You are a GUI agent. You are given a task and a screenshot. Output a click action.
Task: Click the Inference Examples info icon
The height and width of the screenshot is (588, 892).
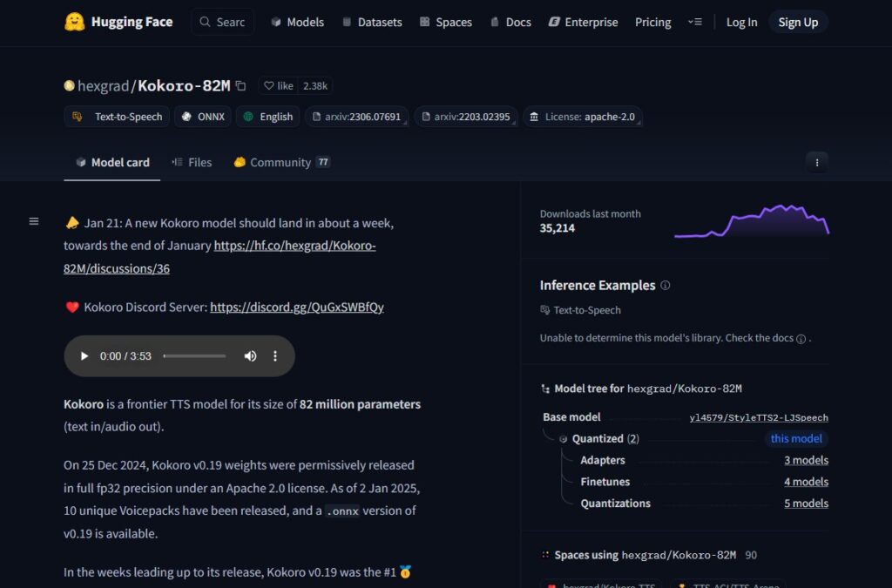666,286
